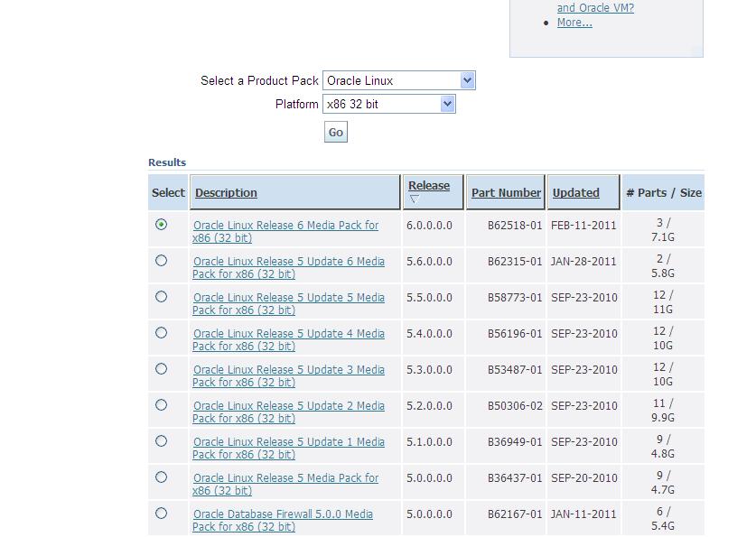Click the Go button
The width and height of the screenshot is (756, 537).
pos(336,132)
